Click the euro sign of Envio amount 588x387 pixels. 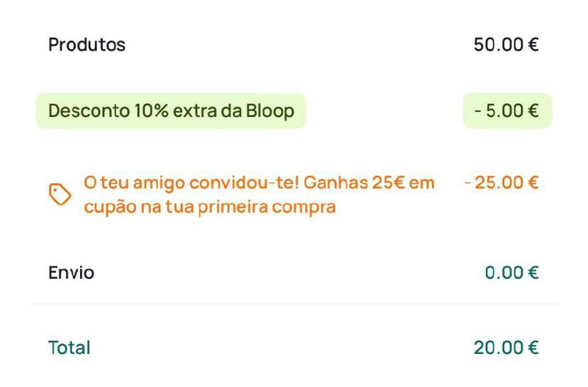point(533,273)
